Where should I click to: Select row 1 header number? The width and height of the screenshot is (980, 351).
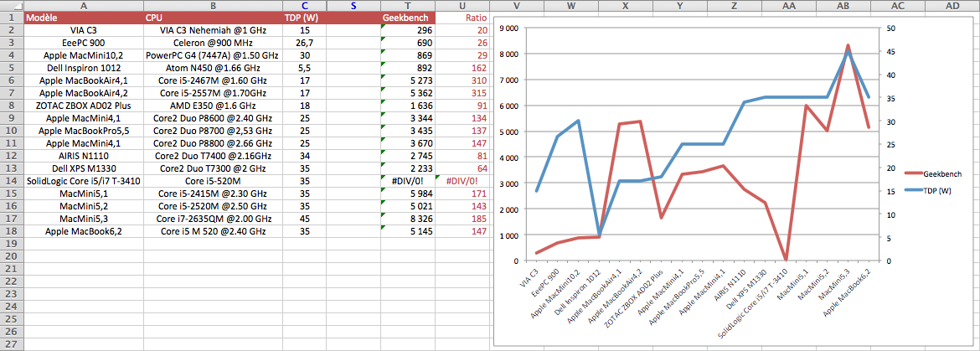12,18
